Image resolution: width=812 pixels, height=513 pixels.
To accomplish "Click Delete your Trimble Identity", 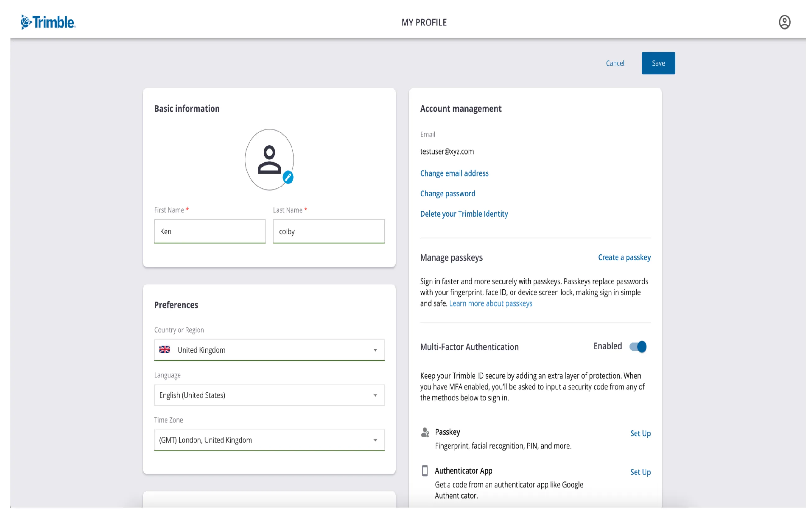I will point(464,214).
